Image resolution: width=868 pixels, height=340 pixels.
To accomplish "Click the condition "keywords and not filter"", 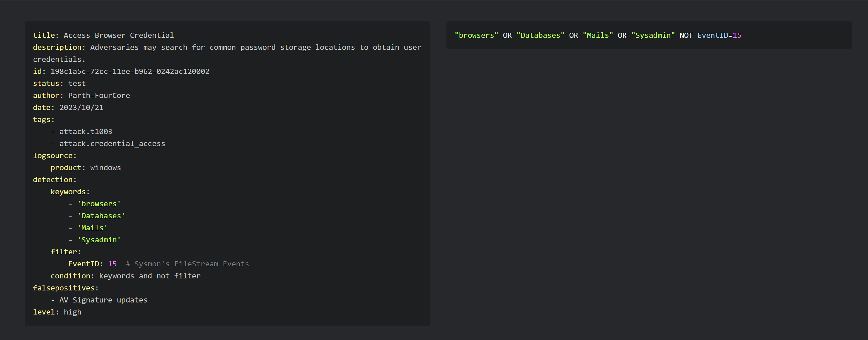I will (150, 276).
